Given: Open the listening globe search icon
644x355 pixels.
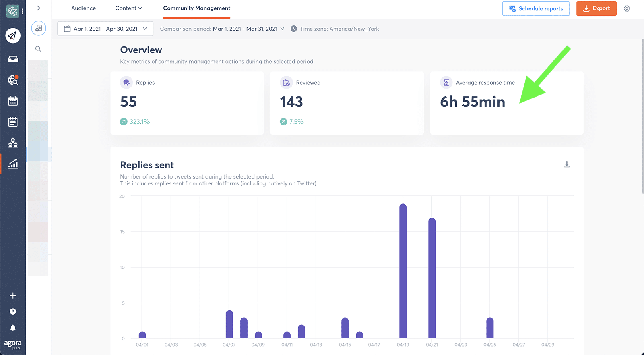Looking at the screenshot, I should click(x=13, y=80).
